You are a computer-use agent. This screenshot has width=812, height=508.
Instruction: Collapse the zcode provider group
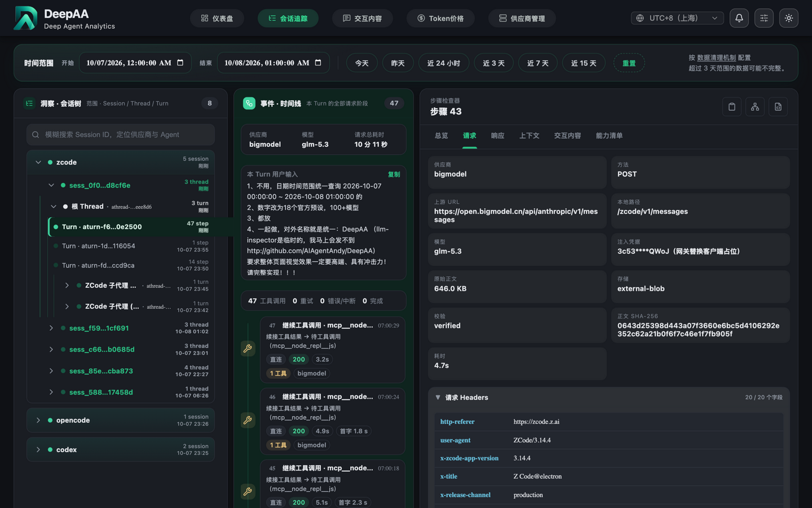click(38, 163)
